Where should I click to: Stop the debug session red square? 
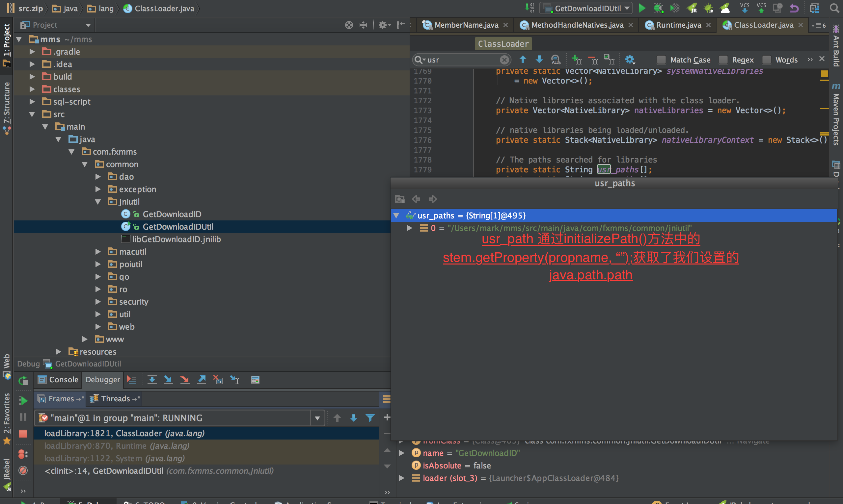pos(23,434)
